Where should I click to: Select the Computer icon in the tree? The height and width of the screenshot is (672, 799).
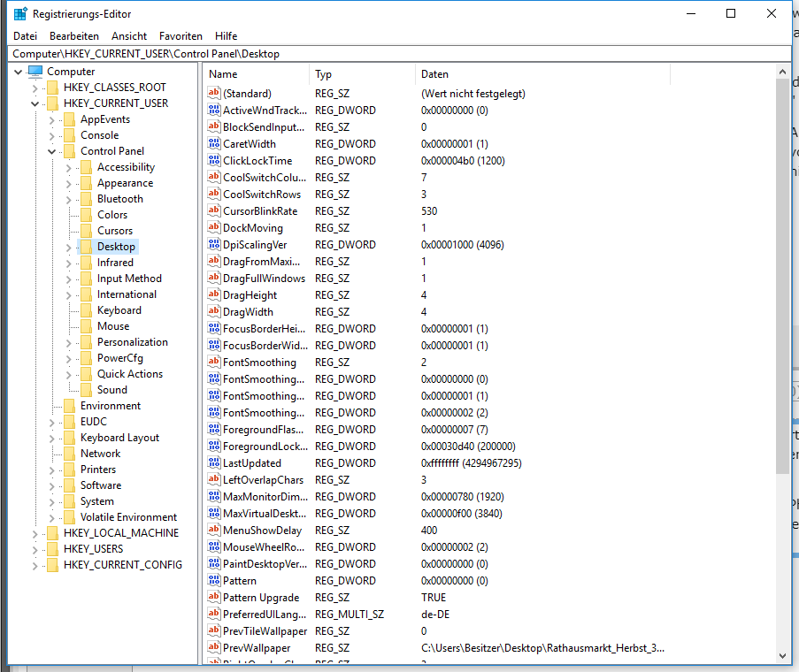point(35,72)
